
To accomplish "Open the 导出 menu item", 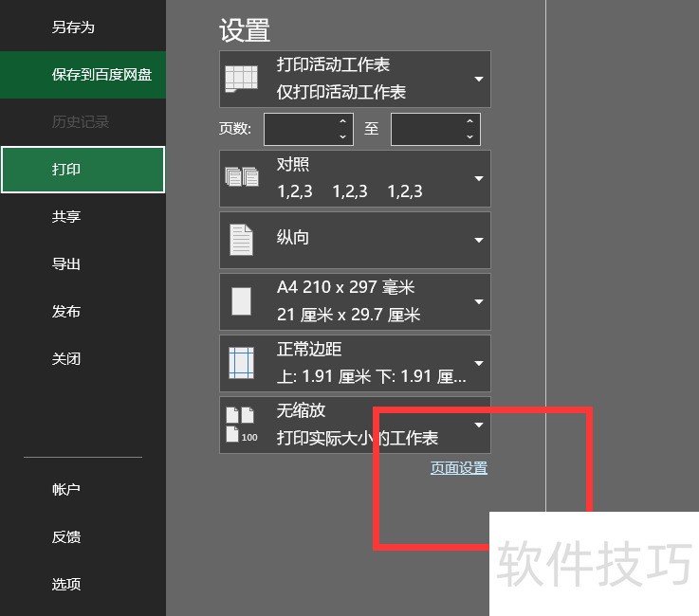I will 66,264.
